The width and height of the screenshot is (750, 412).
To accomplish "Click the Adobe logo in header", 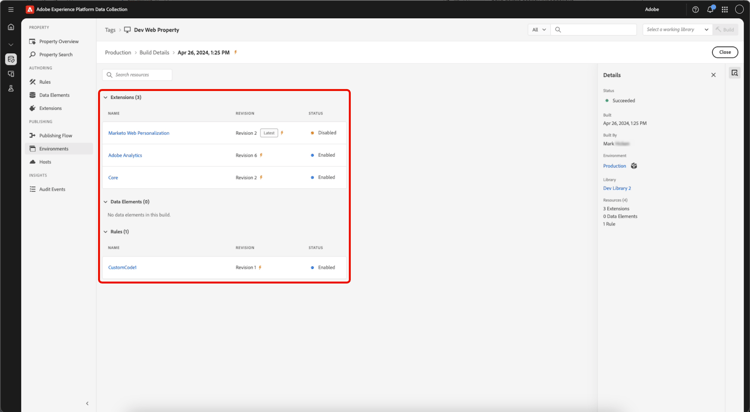I will (x=30, y=9).
